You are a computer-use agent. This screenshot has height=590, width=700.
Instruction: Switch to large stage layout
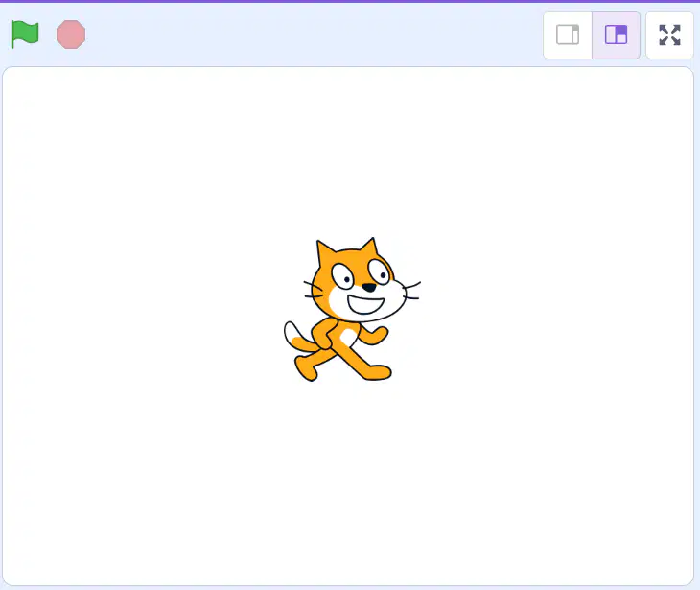616,35
